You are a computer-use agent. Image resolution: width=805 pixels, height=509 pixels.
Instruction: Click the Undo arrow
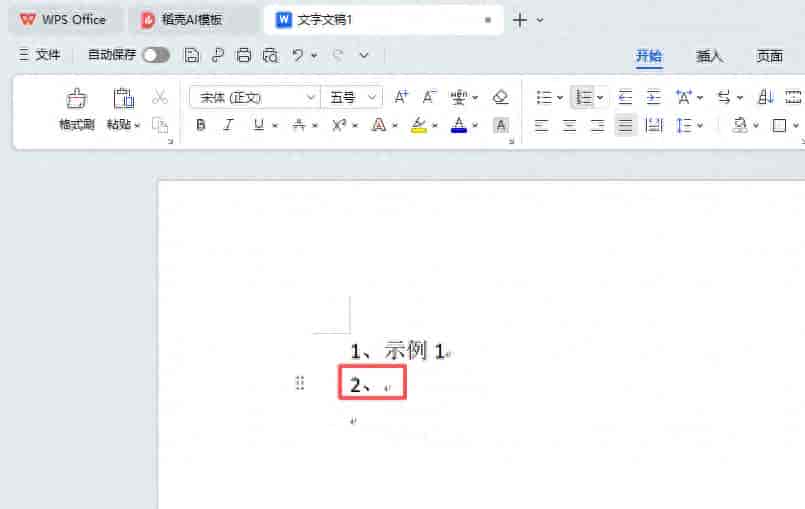[x=298, y=54]
